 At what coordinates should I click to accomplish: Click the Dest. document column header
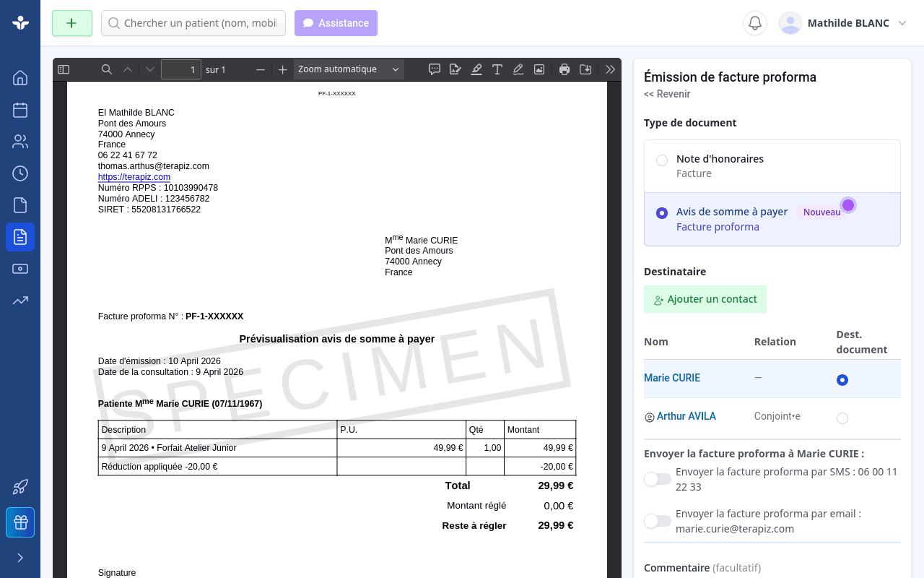[x=862, y=342]
